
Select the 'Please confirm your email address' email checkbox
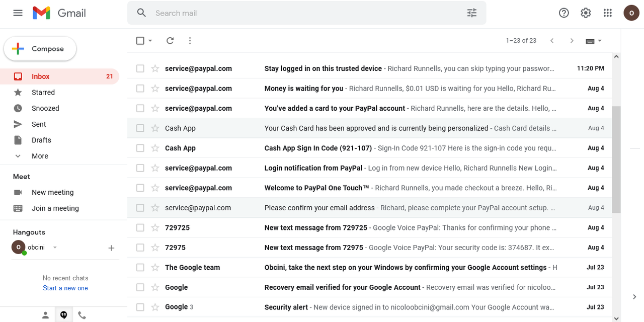pos(140,208)
